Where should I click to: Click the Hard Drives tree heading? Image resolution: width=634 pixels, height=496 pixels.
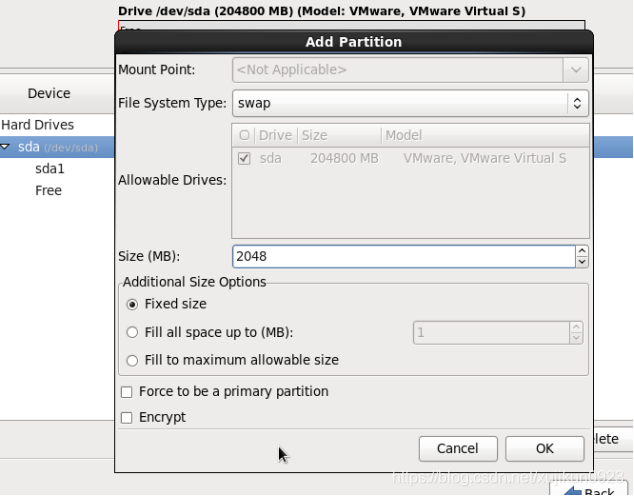tap(38, 125)
